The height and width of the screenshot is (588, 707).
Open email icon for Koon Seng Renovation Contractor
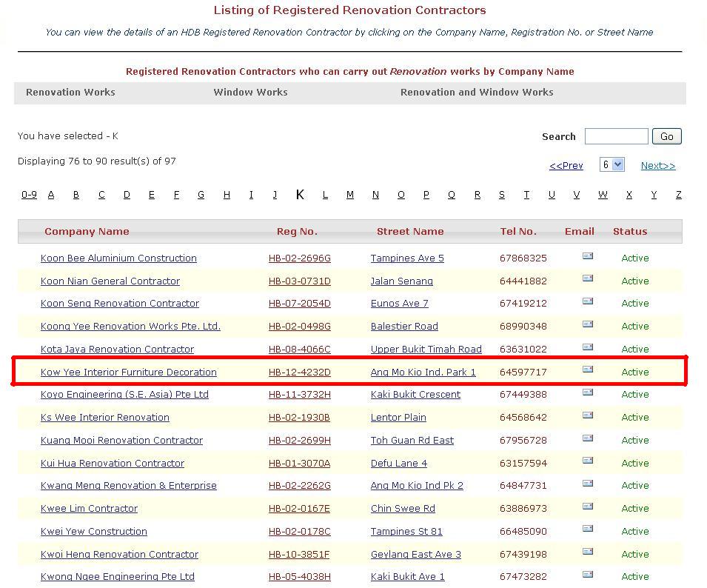tap(588, 301)
